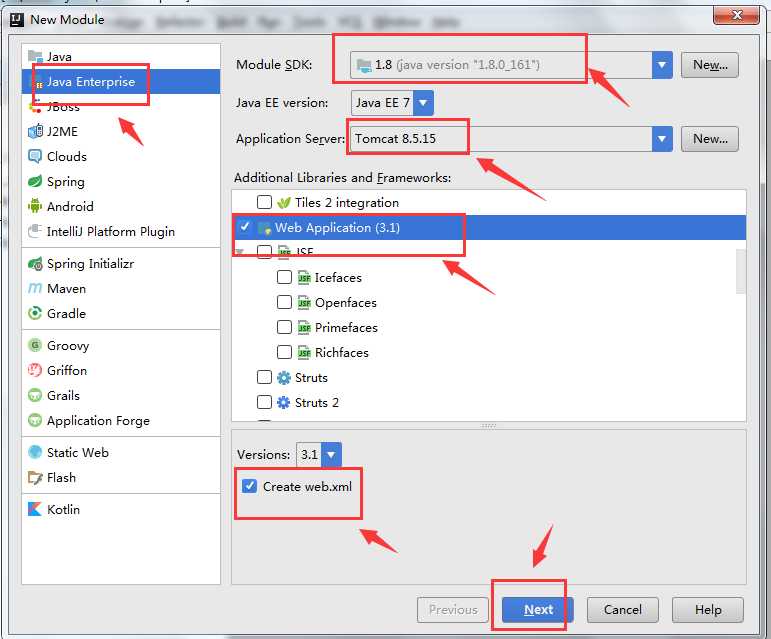Click the Primefaces JSF icon

point(304,327)
